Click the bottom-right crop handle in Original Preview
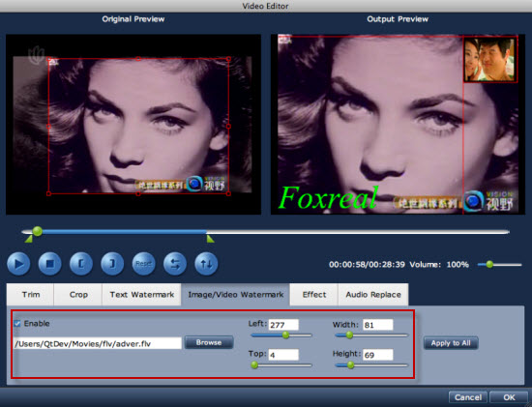This screenshot has width=532, height=407. (228, 193)
